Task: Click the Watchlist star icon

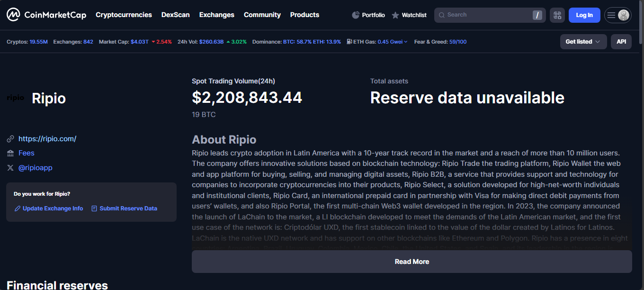Action: [x=395, y=15]
